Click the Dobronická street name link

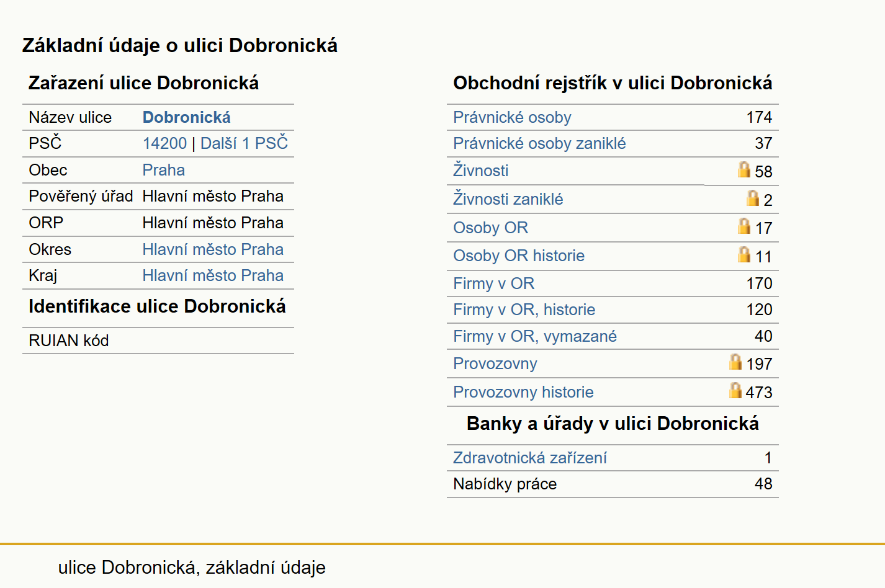pyautogui.click(x=186, y=117)
